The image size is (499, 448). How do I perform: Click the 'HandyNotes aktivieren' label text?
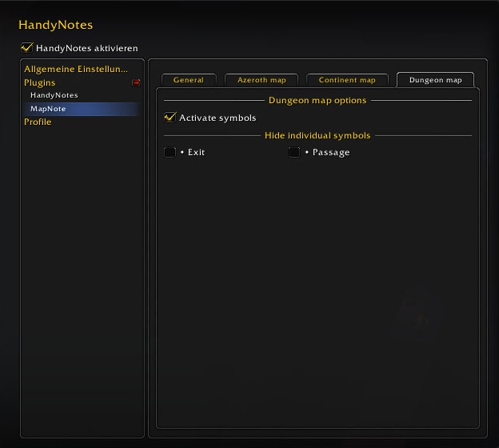[87, 49]
